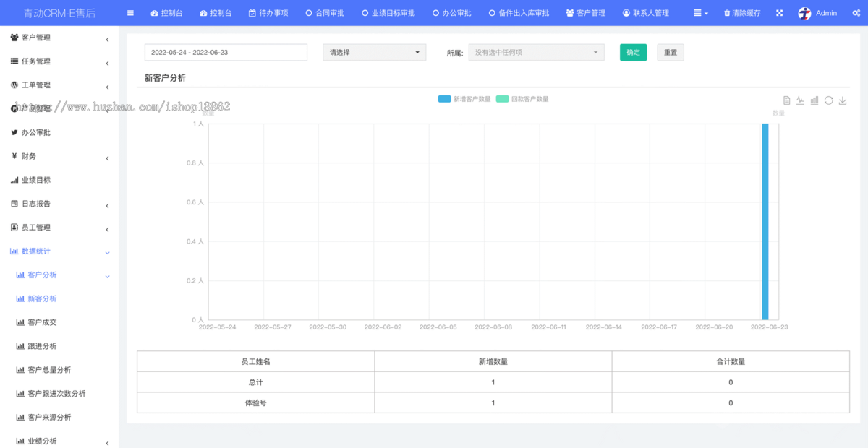The image size is (868, 448).
Task: Open the Admin user avatar menu
Action: pyautogui.click(x=817, y=13)
